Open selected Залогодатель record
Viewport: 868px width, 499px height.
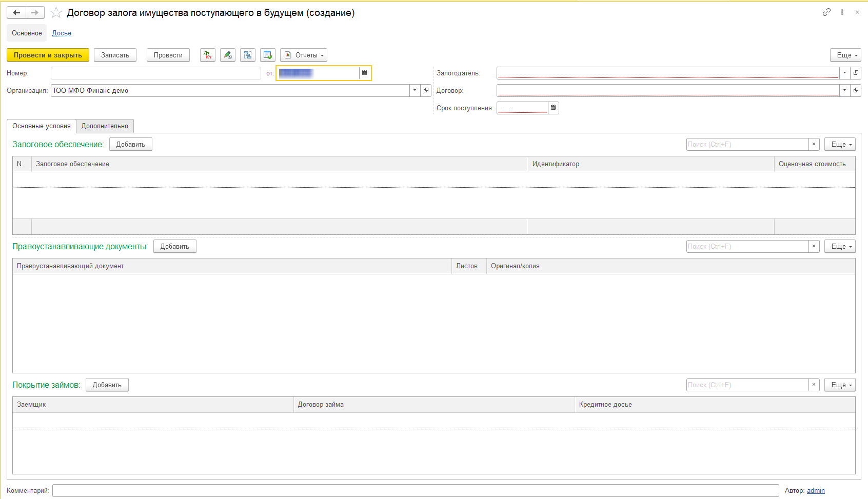pos(856,73)
